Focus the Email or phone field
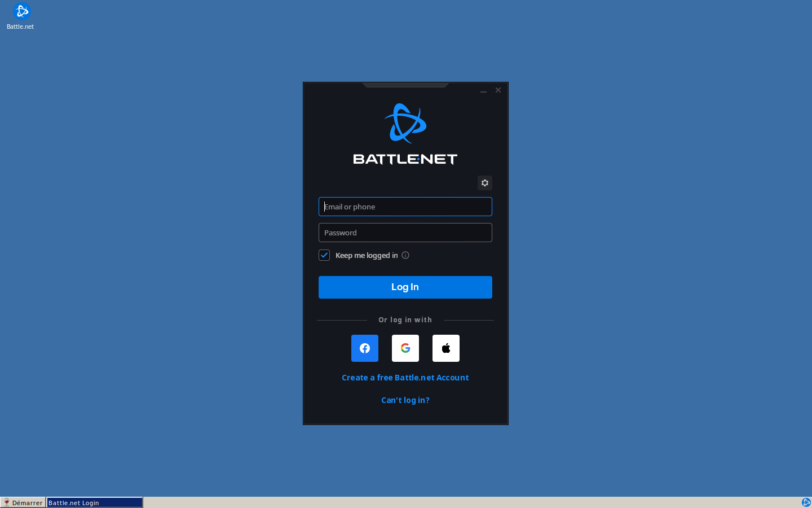 (x=405, y=207)
